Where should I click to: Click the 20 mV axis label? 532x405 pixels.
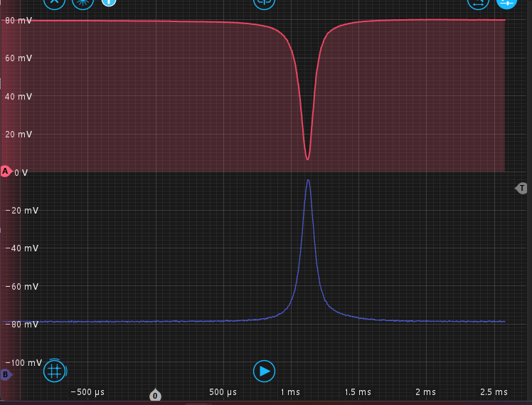(18, 135)
